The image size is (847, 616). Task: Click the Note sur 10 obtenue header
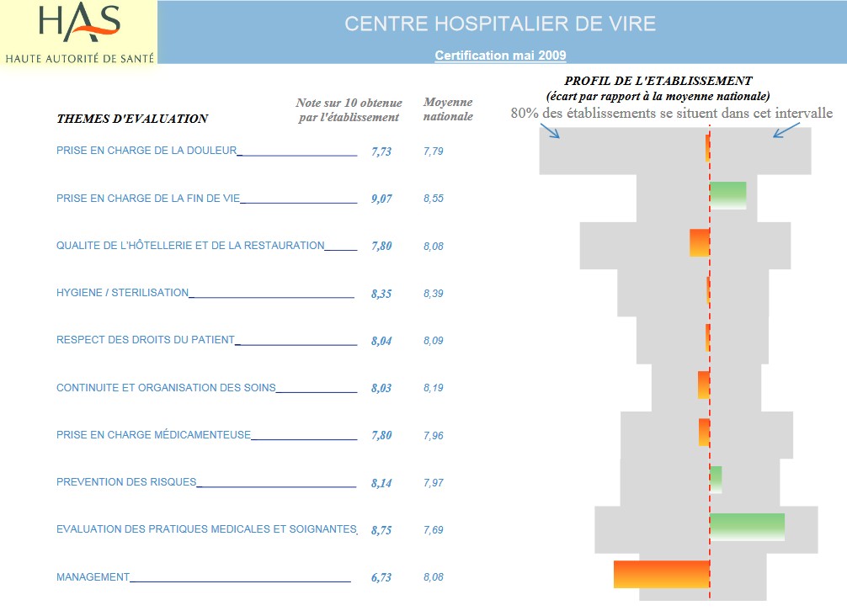tap(349, 109)
